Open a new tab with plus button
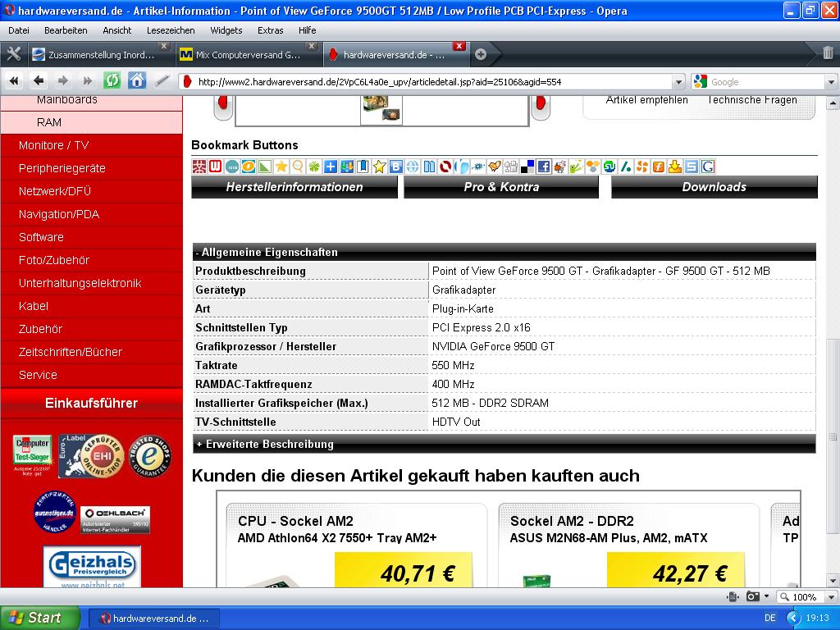Image resolution: width=840 pixels, height=630 pixels. click(481, 54)
